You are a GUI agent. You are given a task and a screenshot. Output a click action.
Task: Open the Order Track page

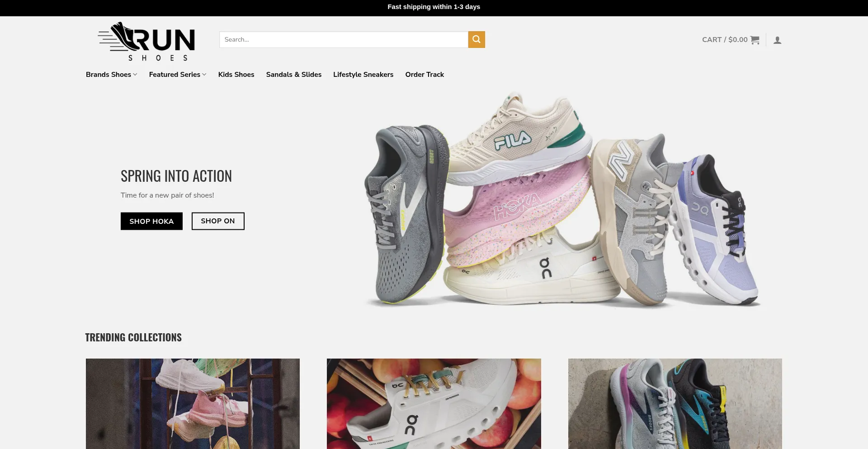coord(424,75)
